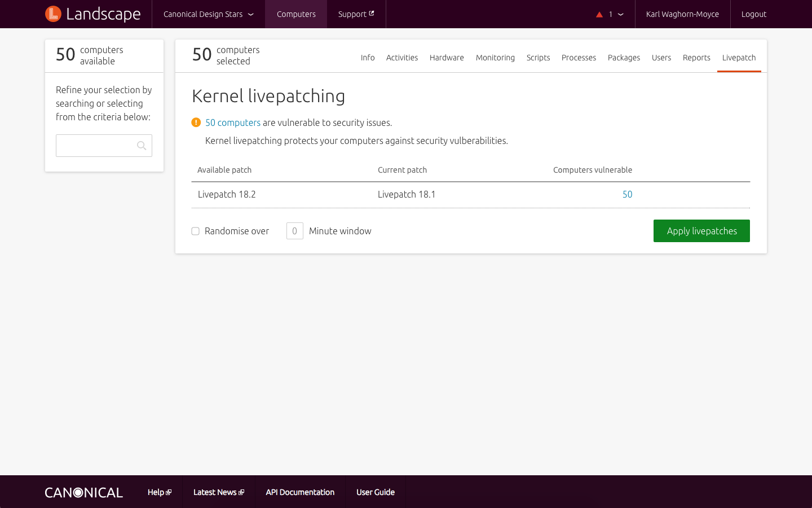Screen dimensions: 812x508
Task: Click the Kernel livepatching heading
Action: coord(268,96)
